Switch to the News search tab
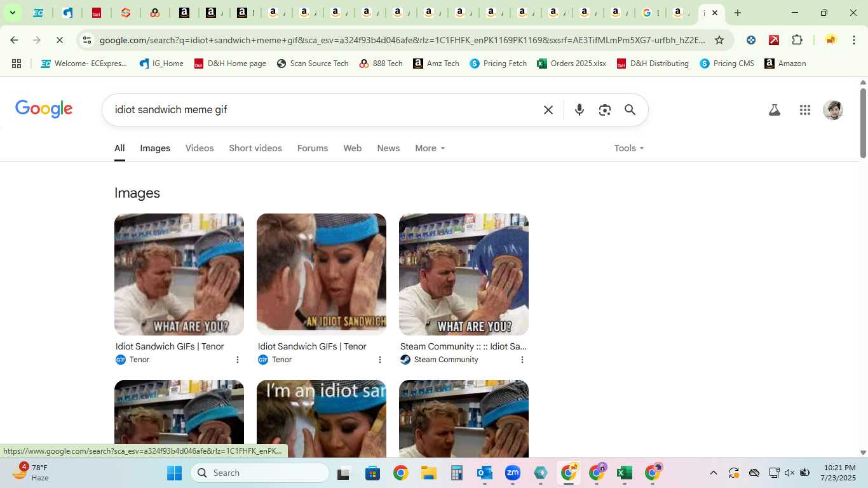Viewport: 868px width, 488px height. [388, 148]
